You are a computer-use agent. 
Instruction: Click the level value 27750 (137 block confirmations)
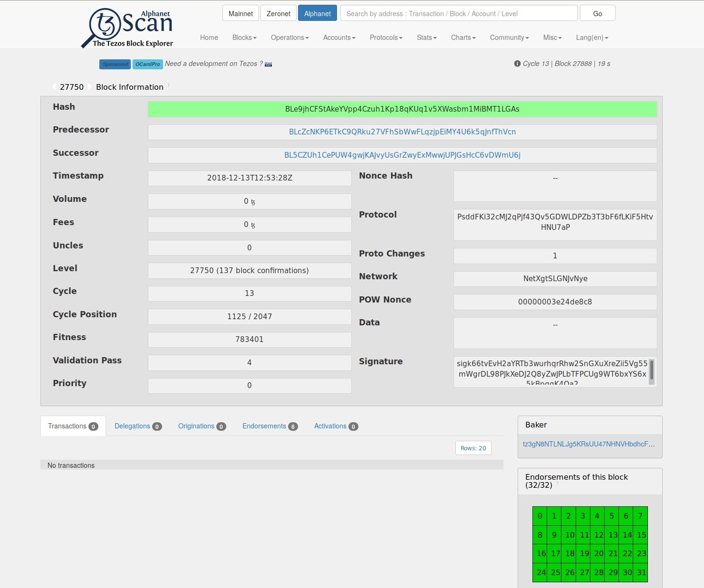(x=250, y=271)
